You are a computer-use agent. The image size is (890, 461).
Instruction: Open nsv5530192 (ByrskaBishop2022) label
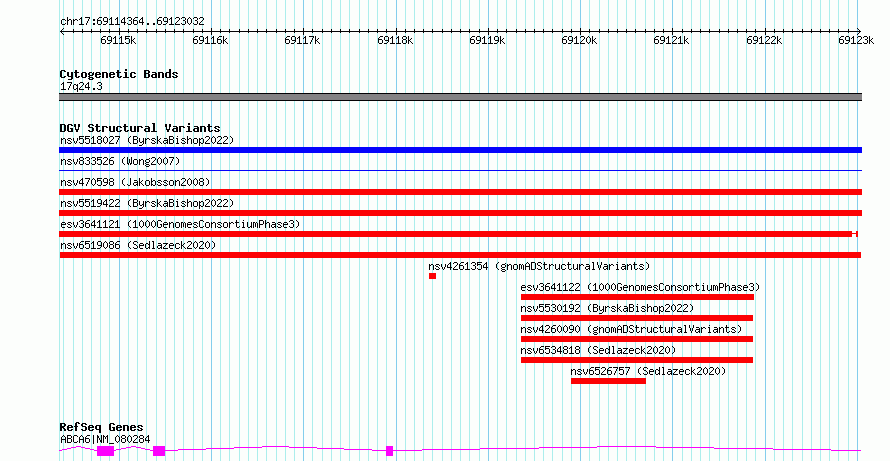tap(607, 308)
